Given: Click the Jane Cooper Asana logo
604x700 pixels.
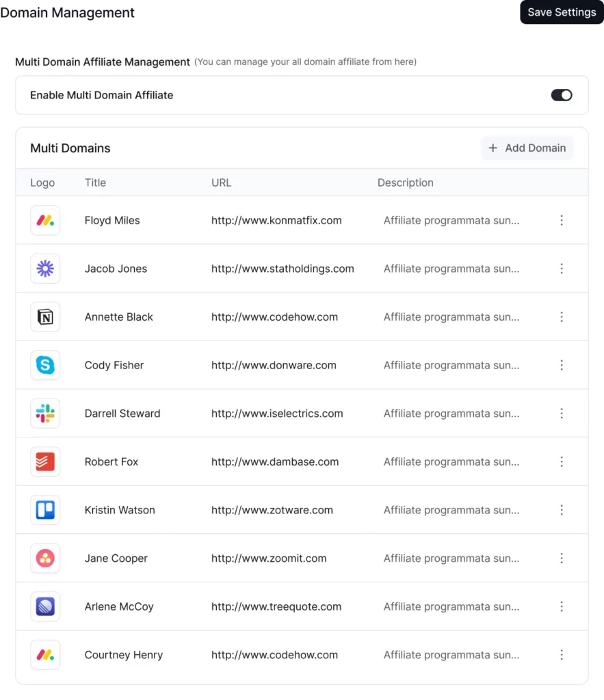Looking at the screenshot, I should coord(45,558).
